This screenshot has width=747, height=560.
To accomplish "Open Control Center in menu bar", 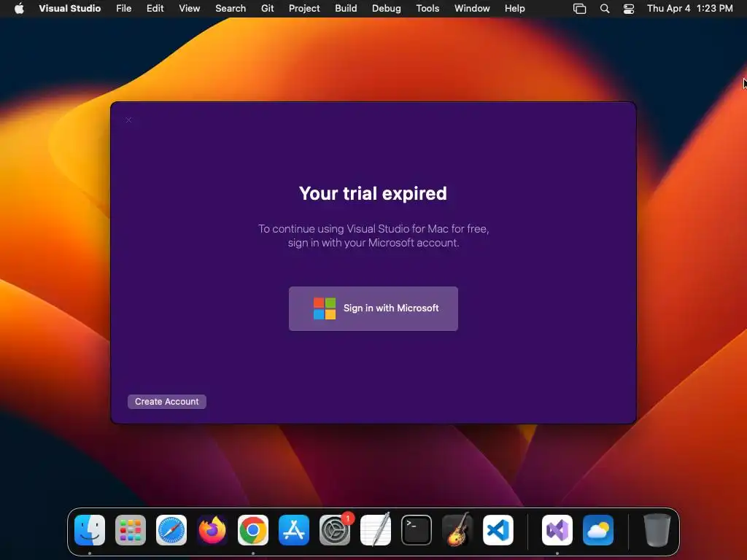I will [629, 9].
